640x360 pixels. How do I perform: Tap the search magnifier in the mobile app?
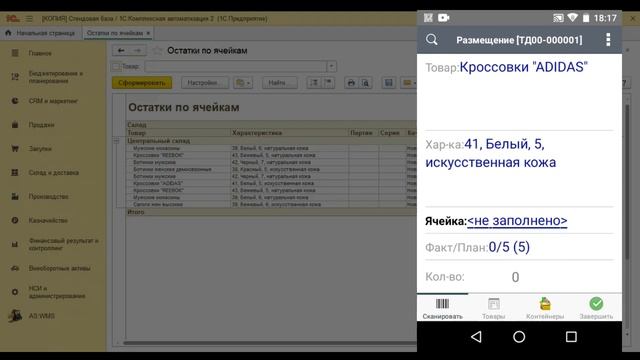click(431, 40)
